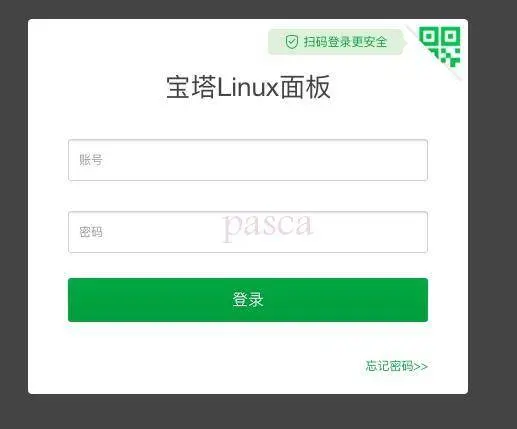Switch to QR code login via corner icon

point(440,46)
